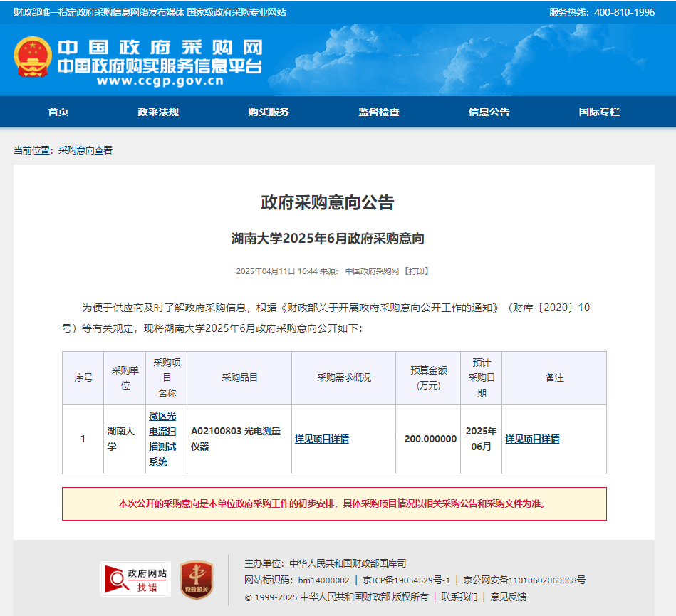Image resolution: width=676 pixels, height=616 pixels.
Task: Open the 政采法规 navigation item
Action: (158, 112)
